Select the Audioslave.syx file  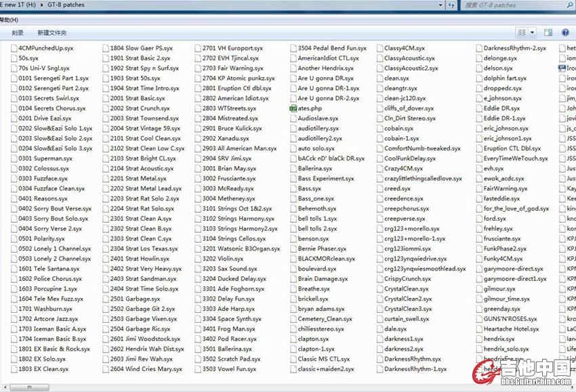point(318,118)
